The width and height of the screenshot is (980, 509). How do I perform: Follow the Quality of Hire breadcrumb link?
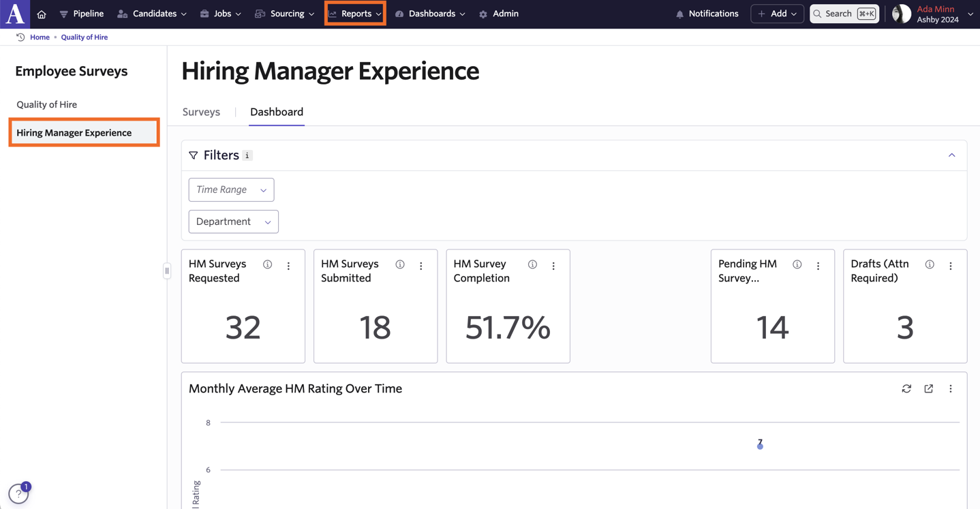point(85,37)
